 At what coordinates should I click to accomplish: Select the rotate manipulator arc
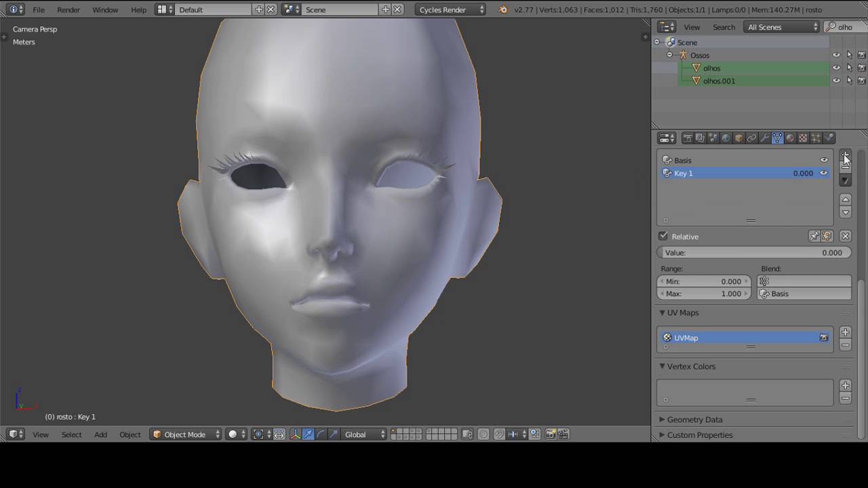pos(321,434)
